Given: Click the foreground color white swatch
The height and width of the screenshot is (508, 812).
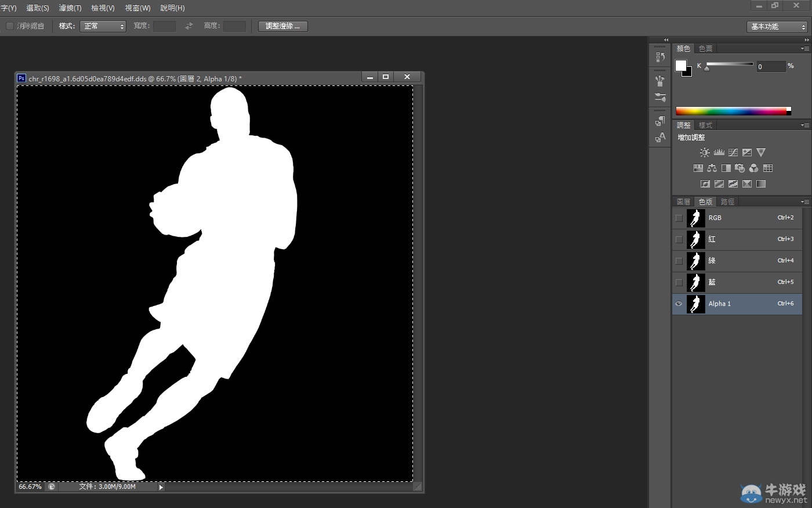Looking at the screenshot, I should (x=680, y=66).
